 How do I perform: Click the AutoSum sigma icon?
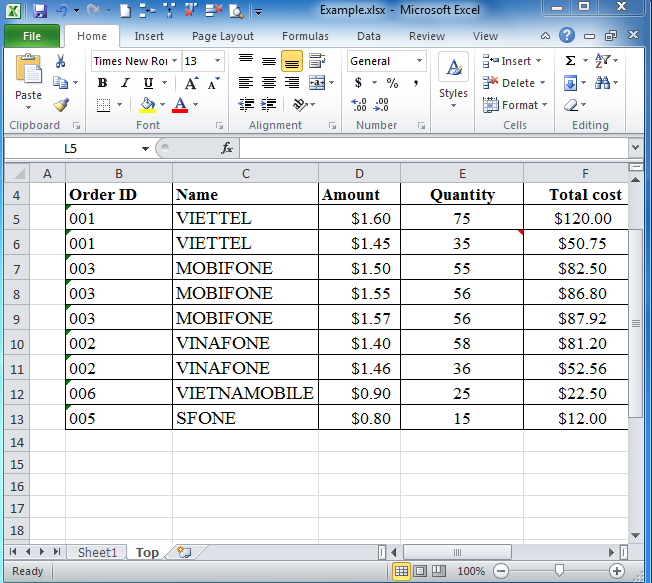(x=570, y=61)
